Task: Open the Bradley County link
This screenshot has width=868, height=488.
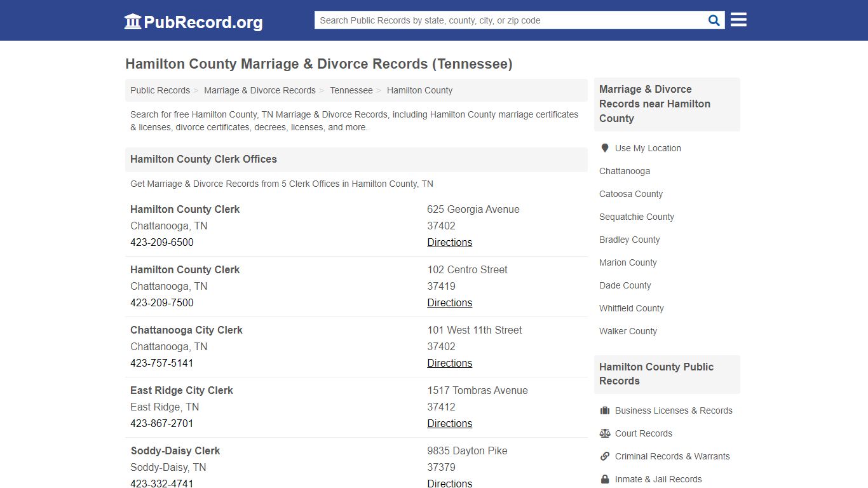Action: point(630,240)
